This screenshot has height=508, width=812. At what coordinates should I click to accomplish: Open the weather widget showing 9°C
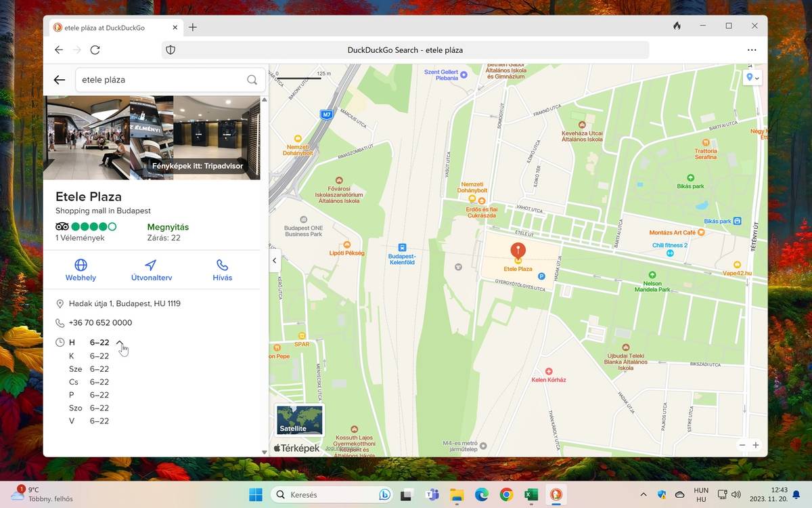point(42,494)
